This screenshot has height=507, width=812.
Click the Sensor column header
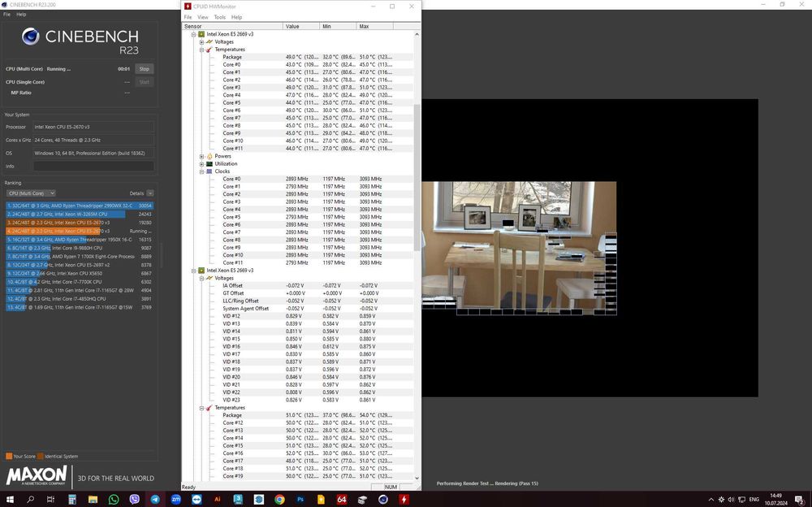[232, 26]
